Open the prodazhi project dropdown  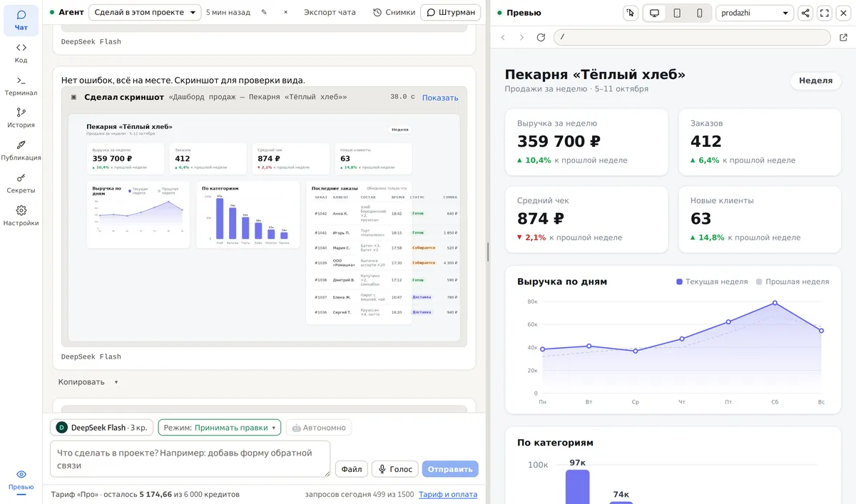coord(755,13)
